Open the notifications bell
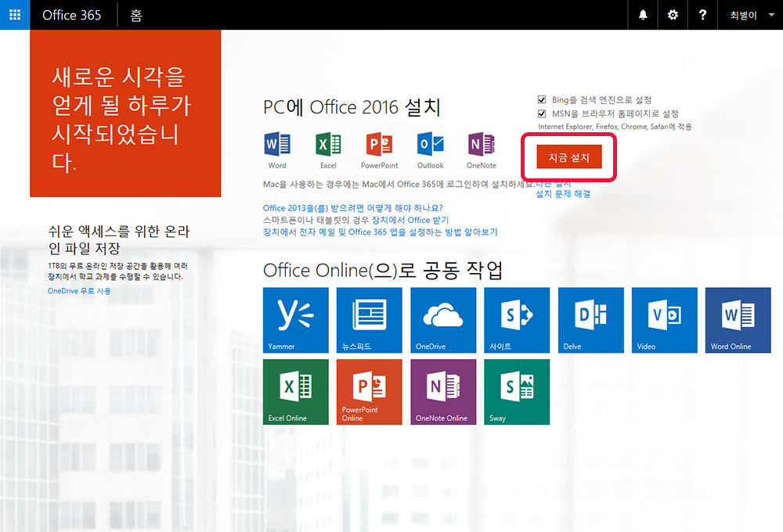This screenshot has width=783, height=532. click(643, 15)
